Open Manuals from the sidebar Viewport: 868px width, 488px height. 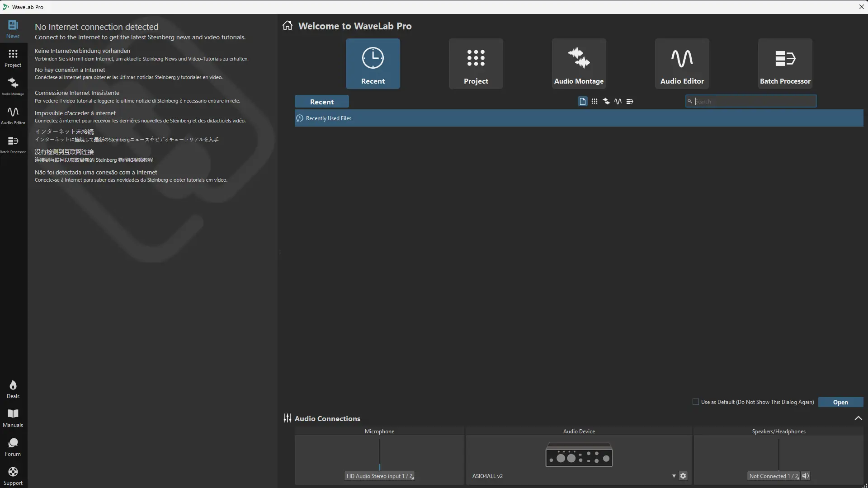[13, 418]
